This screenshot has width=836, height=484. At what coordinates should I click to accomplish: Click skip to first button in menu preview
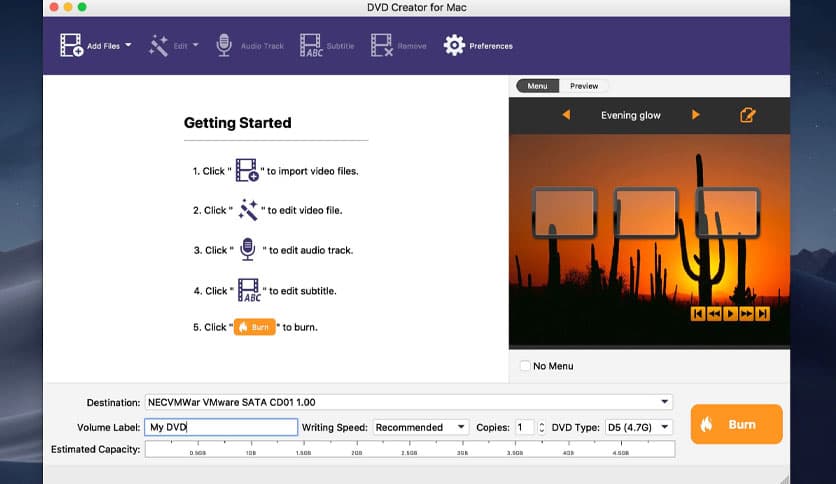tap(697, 314)
